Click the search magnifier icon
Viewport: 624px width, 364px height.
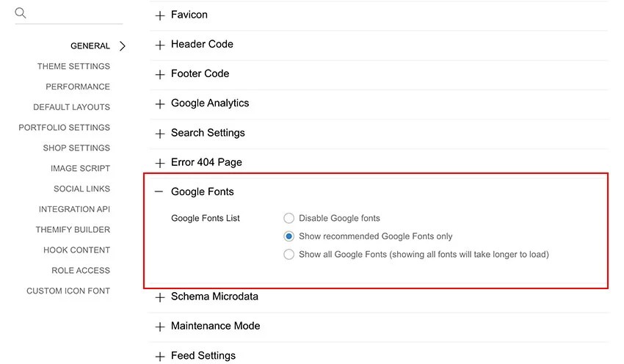tap(21, 13)
